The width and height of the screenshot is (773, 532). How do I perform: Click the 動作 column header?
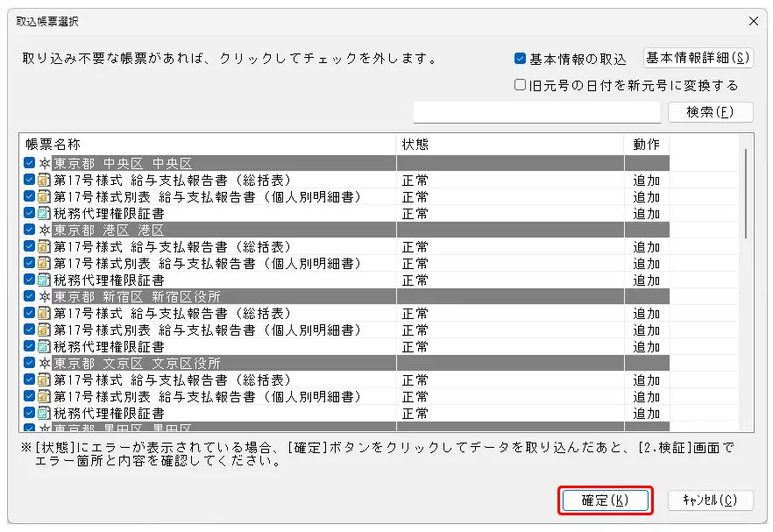click(646, 145)
